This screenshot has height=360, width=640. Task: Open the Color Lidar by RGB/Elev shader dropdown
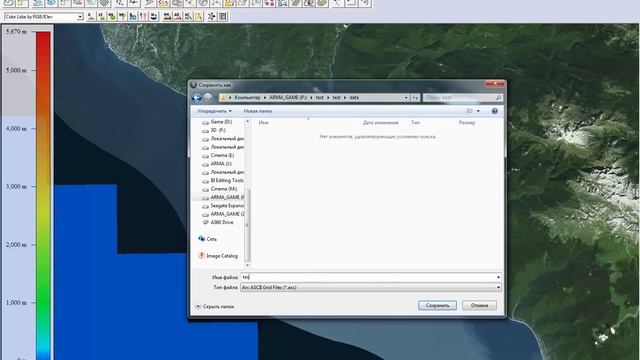click(x=80, y=17)
